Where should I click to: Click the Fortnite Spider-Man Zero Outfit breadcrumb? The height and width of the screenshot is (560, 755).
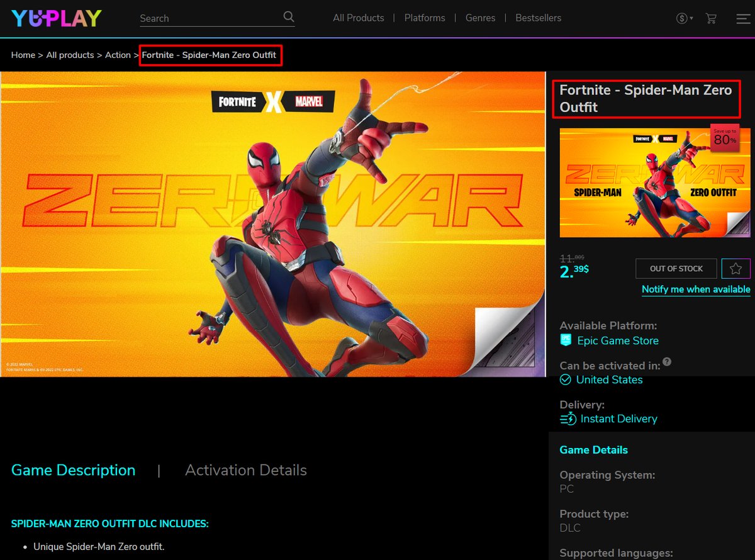209,55
